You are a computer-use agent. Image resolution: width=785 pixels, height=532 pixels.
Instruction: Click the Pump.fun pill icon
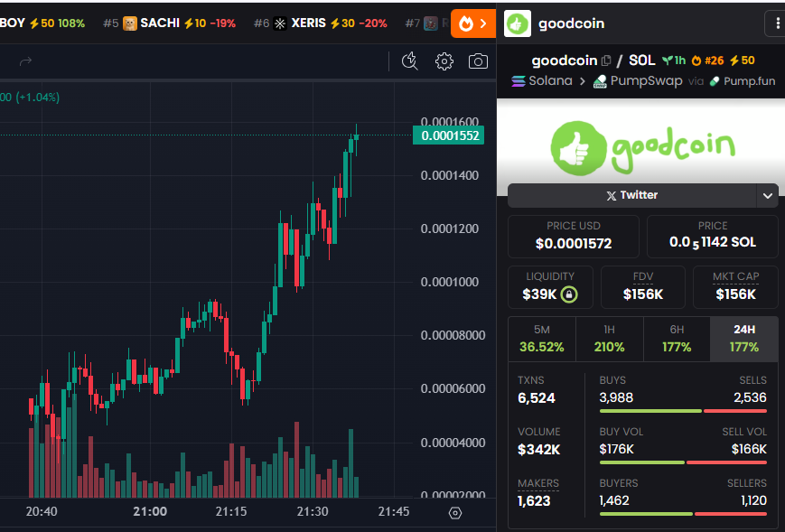(715, 81)
